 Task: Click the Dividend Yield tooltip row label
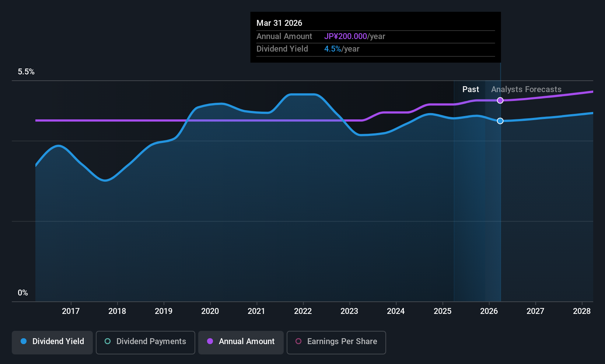pos(282,49)
